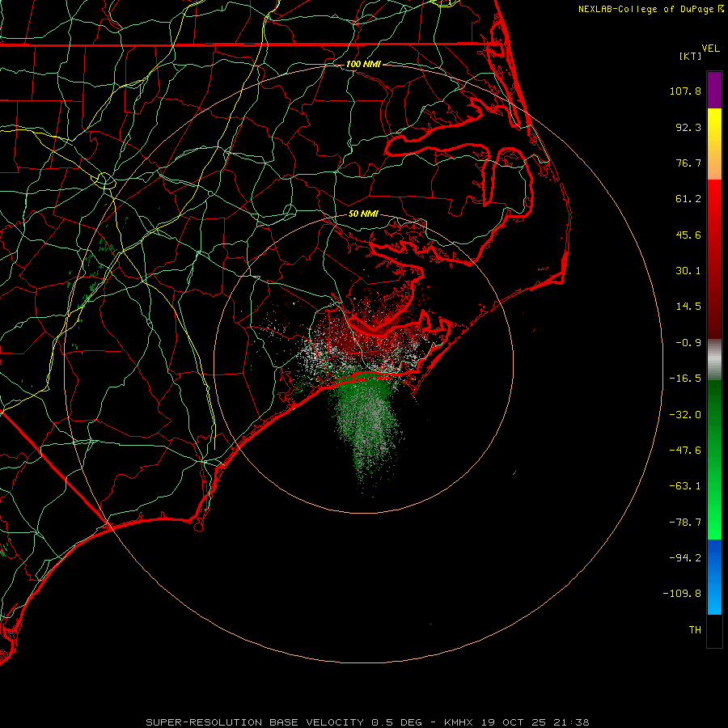Click the NEXLAB-College of DuPage watermark text
The width and height of the screenshot is (728, 728).
point(650,9)
